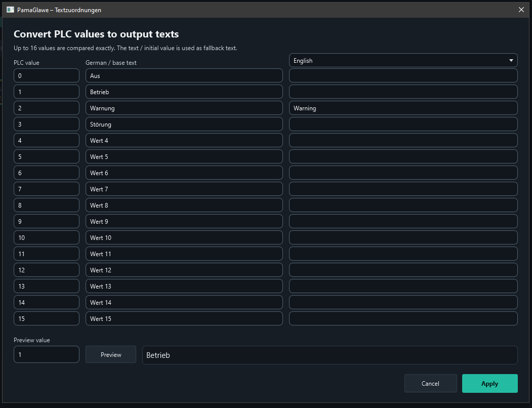Edit the German base text 'Betrieb' in row 1

184,92
